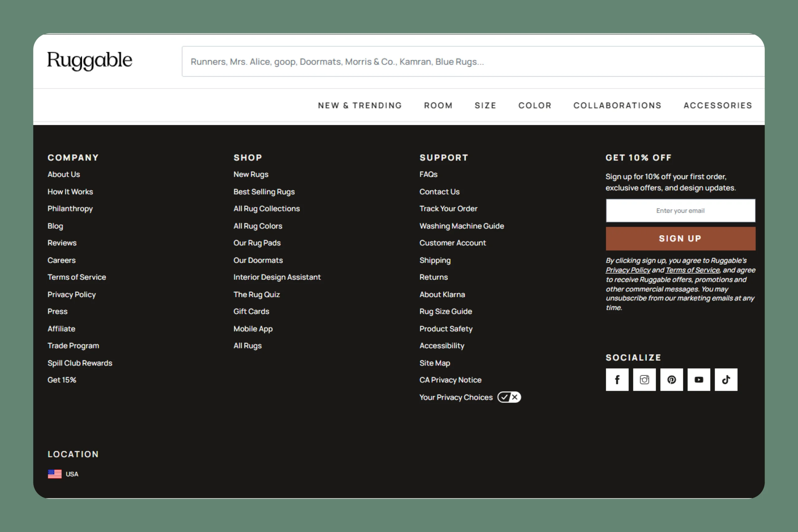Visit the YouTube channel icon

699,379
